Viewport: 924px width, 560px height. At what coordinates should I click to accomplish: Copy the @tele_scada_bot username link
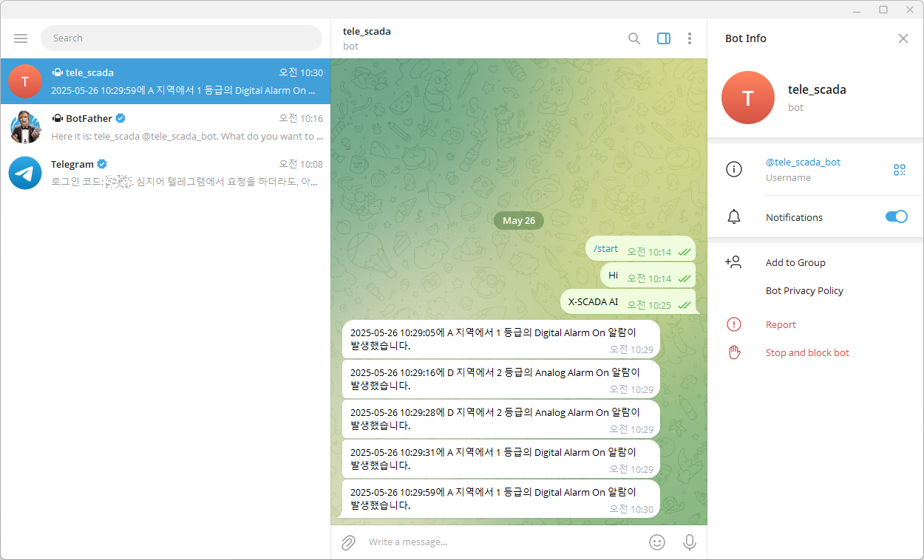pyautogui.click(x=803, y=163)
